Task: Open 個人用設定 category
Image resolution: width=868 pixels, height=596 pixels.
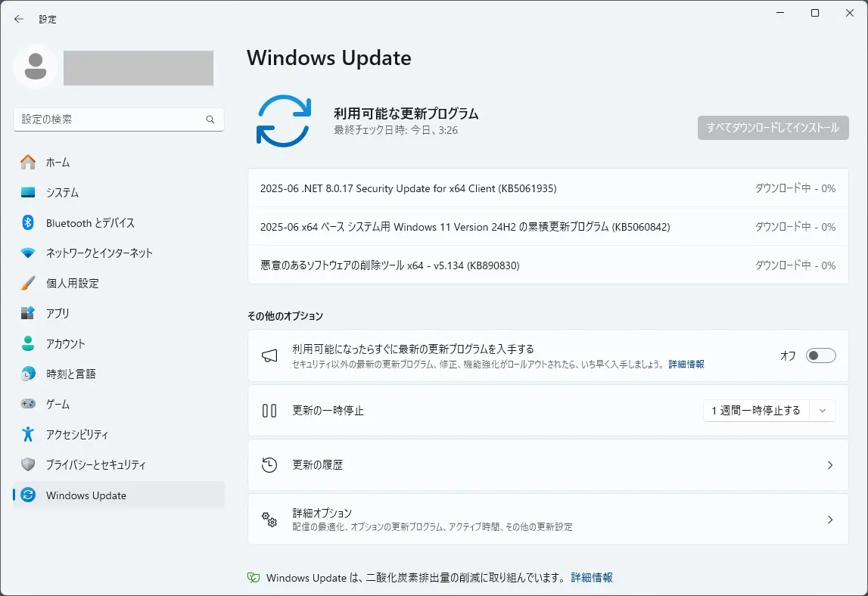Action: [119, 283]
